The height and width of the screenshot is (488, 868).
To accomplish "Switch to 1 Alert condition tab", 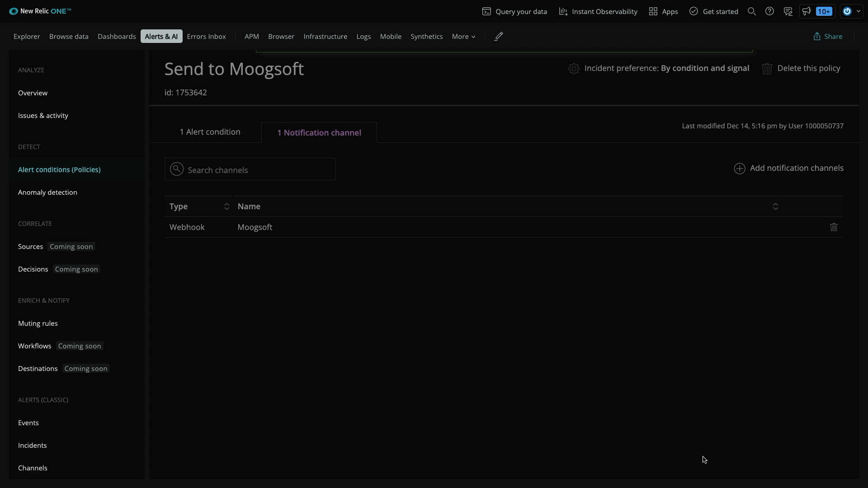I will [x=210, y=132].
